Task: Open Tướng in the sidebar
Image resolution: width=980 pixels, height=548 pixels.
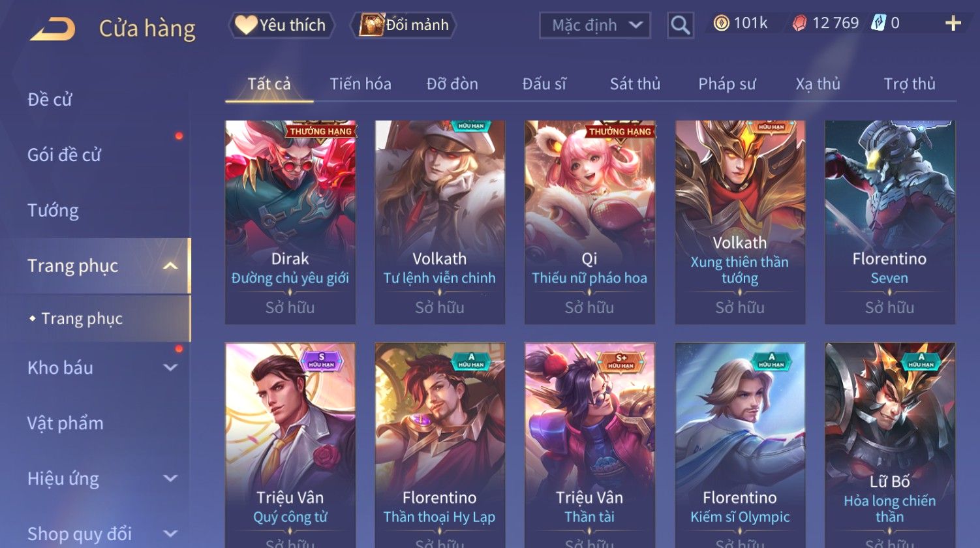Action: (53, 210)
